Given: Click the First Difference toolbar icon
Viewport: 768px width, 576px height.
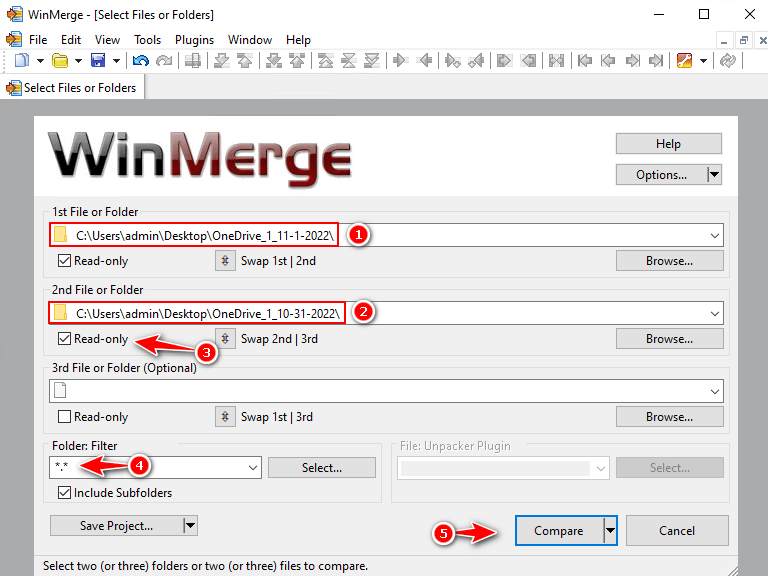Looking at the screenshot, I should click(326, 61).
